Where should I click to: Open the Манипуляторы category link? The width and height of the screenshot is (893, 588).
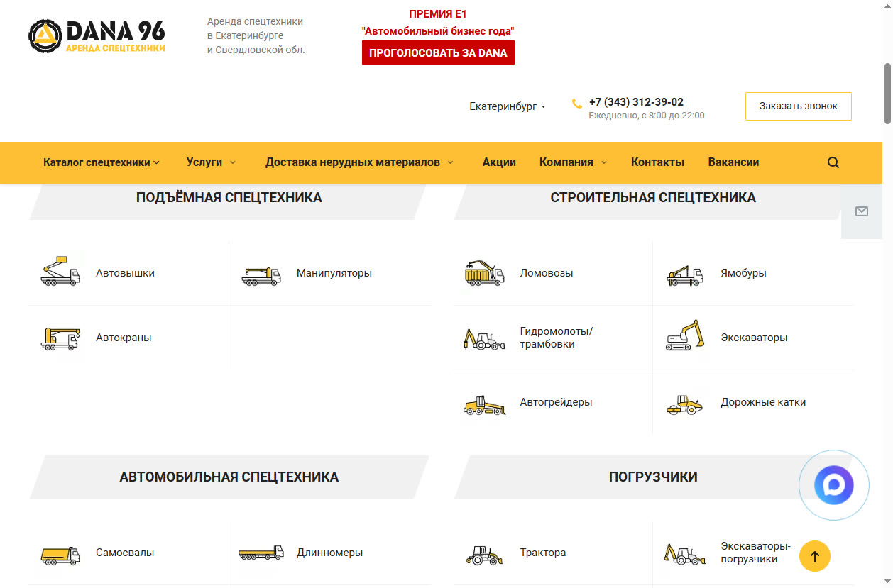(x=334, y=273)
